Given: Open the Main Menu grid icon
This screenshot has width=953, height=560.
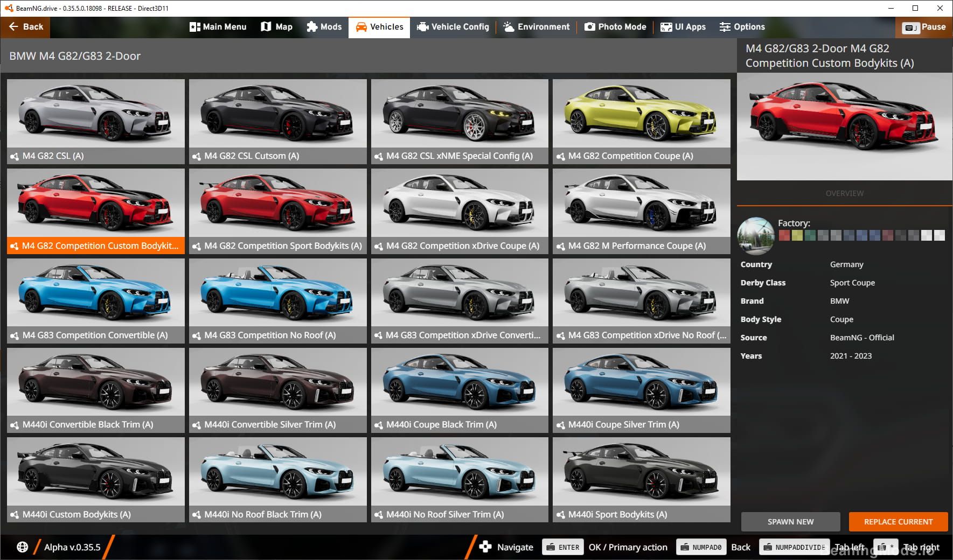Looking at the screenshot, I should (194, 27).
